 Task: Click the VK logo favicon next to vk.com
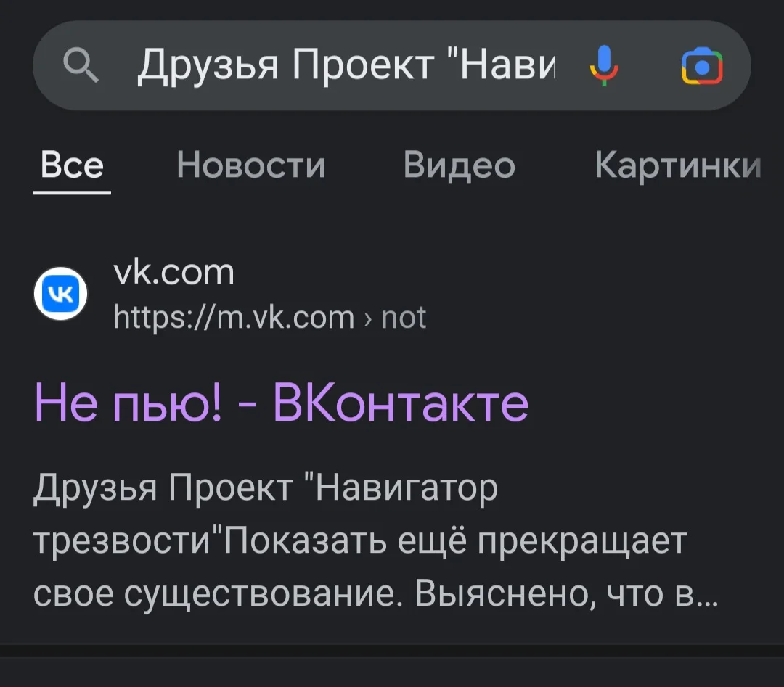point(61,293)
